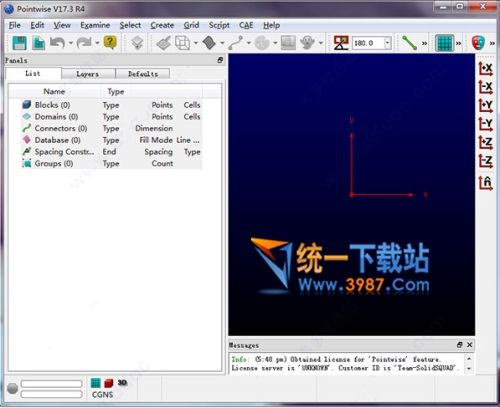Screen dimensions: 500x408
Task: Close the Messages panel
Action: pyautogui.click(x=469, y=345)
